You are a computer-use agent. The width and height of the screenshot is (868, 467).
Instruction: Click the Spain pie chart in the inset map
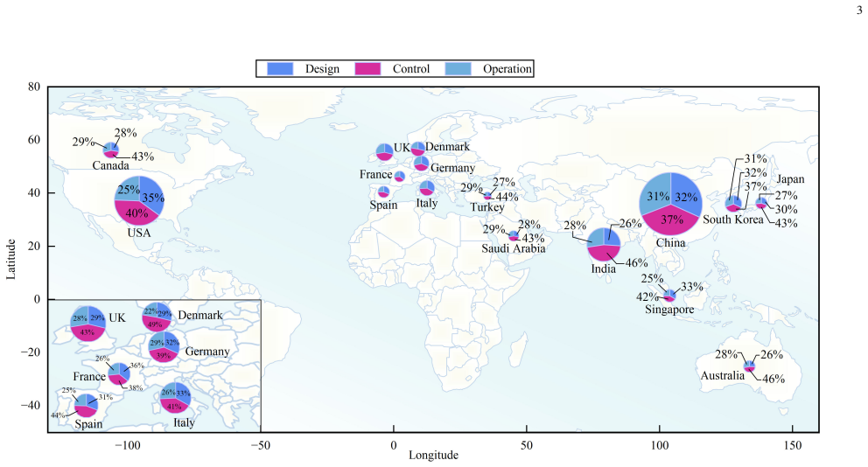point(87,406)
